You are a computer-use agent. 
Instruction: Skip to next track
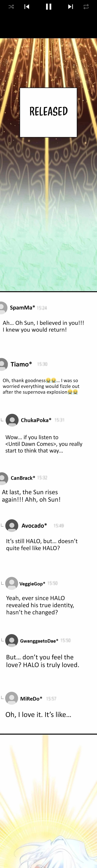tap(70, 6)
